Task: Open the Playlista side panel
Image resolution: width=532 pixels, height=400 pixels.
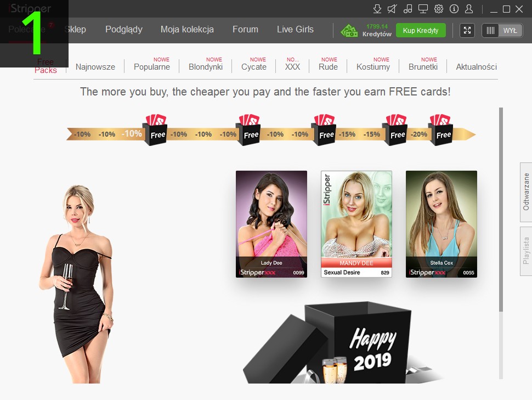Action: [526, 251]
